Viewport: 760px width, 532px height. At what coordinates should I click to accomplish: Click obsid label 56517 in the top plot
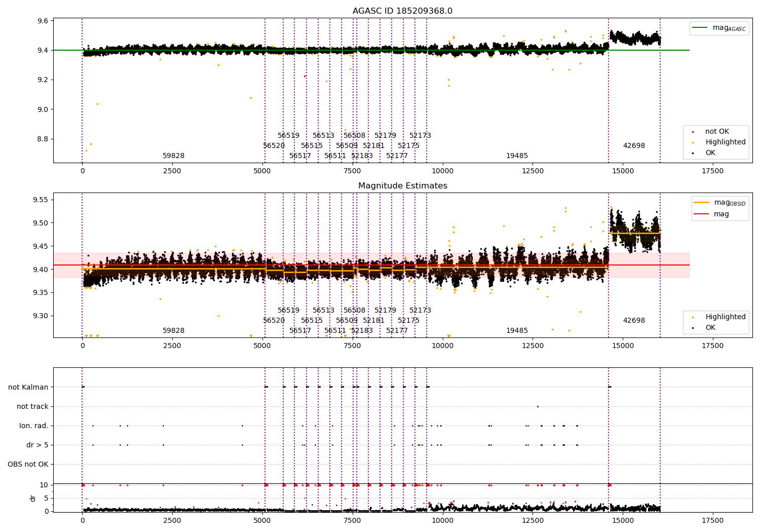pos(300,156)
